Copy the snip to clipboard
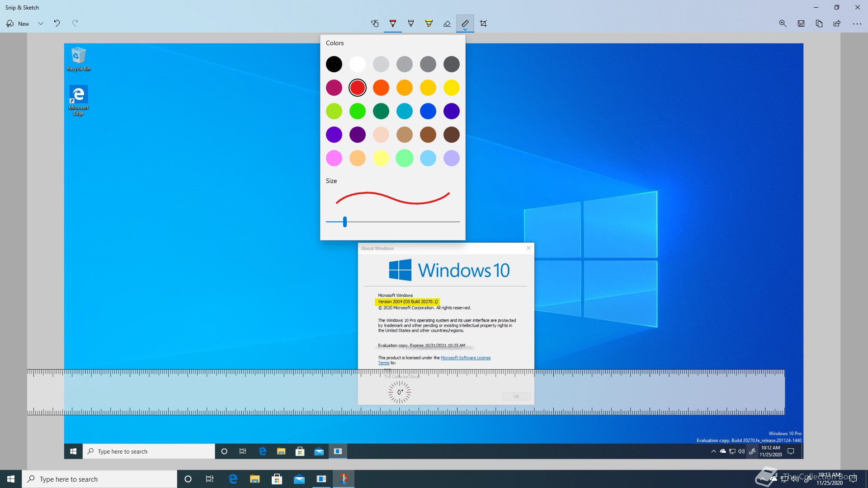 (819, 23)
